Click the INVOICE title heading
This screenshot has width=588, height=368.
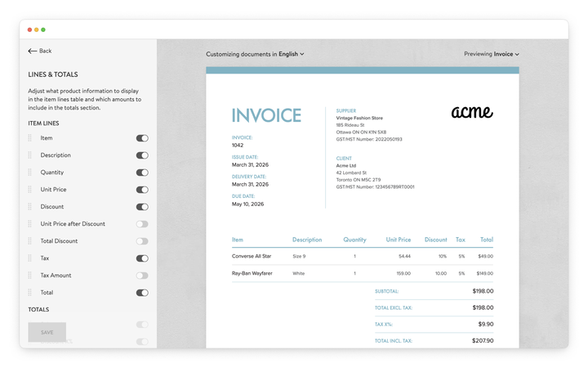click(x=266, y=115)
